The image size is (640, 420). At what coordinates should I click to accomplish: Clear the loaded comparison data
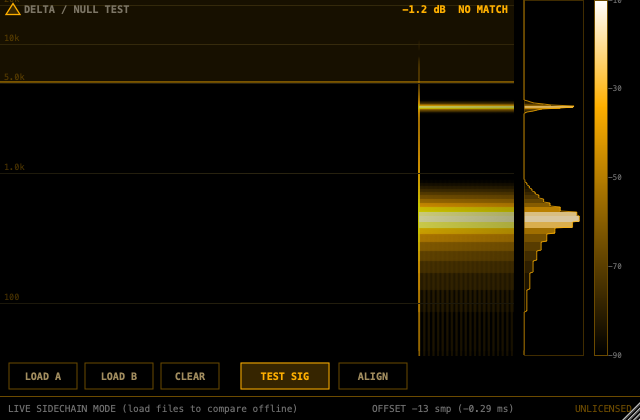click(190, 376)
